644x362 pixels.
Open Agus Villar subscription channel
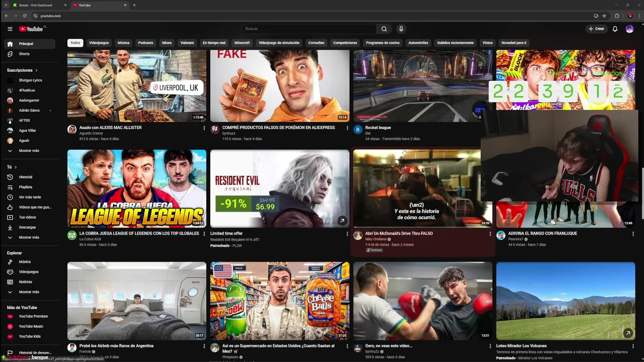[x=29, y=130]
